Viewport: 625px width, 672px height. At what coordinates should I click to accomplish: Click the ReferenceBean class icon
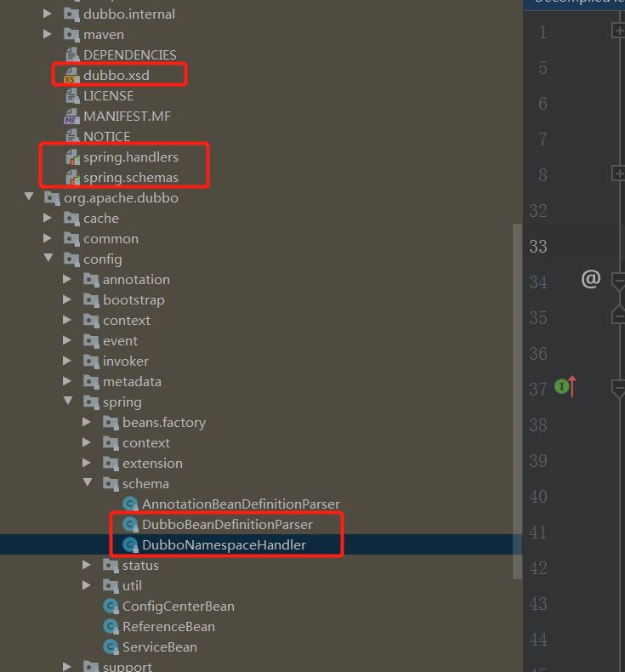pyautogui.click(x=111, y=627)
